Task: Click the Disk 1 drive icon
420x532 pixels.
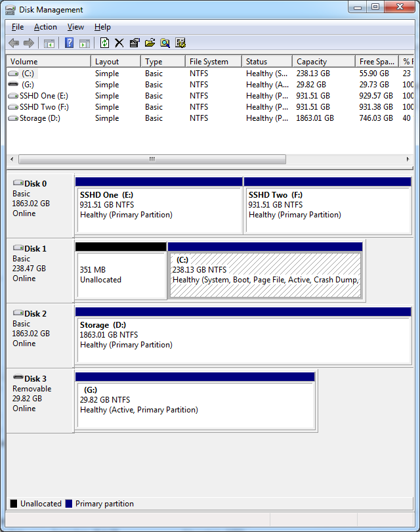Action: (x=18, y=248)
